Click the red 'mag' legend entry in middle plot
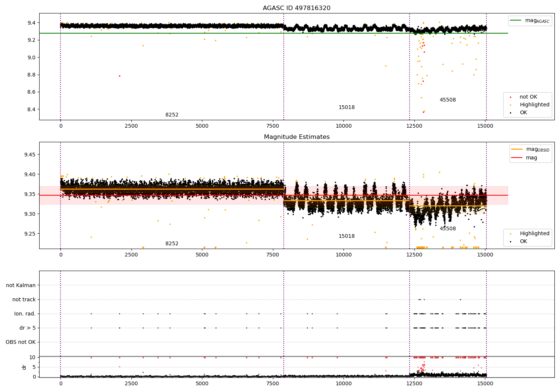Viewport: 560px width, 392px height. (x=524, y=158)
